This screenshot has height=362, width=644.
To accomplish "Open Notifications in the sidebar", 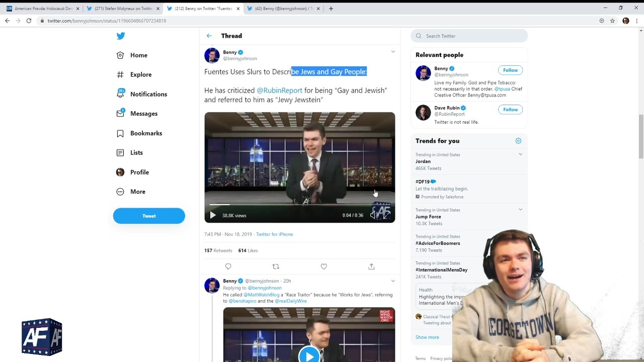I will coord(141,94).
